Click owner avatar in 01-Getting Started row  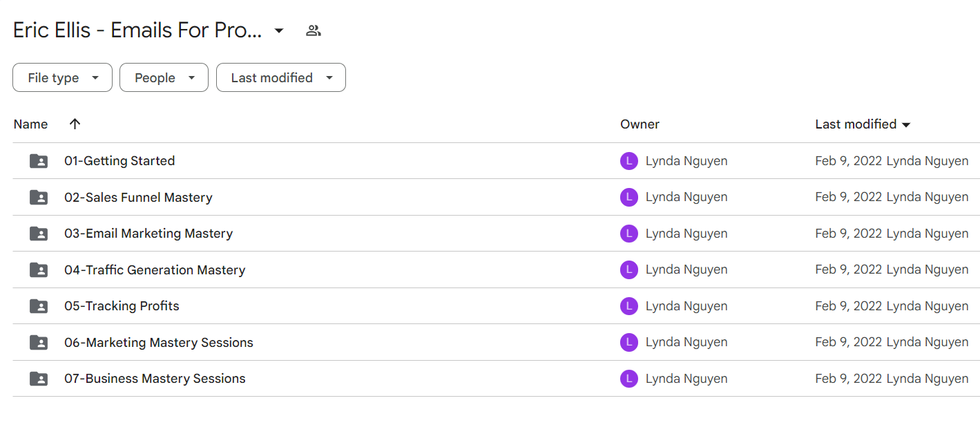(628, 161)
